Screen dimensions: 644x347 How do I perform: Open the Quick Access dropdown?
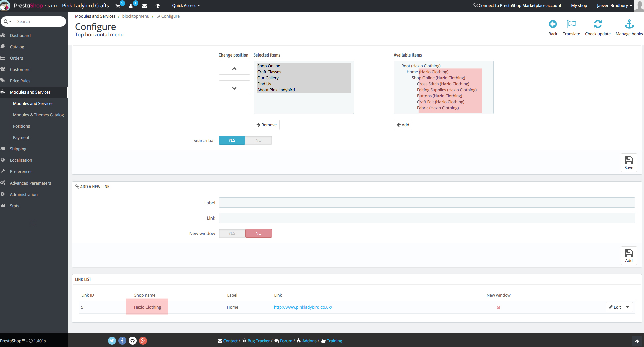tap(186, 6)
